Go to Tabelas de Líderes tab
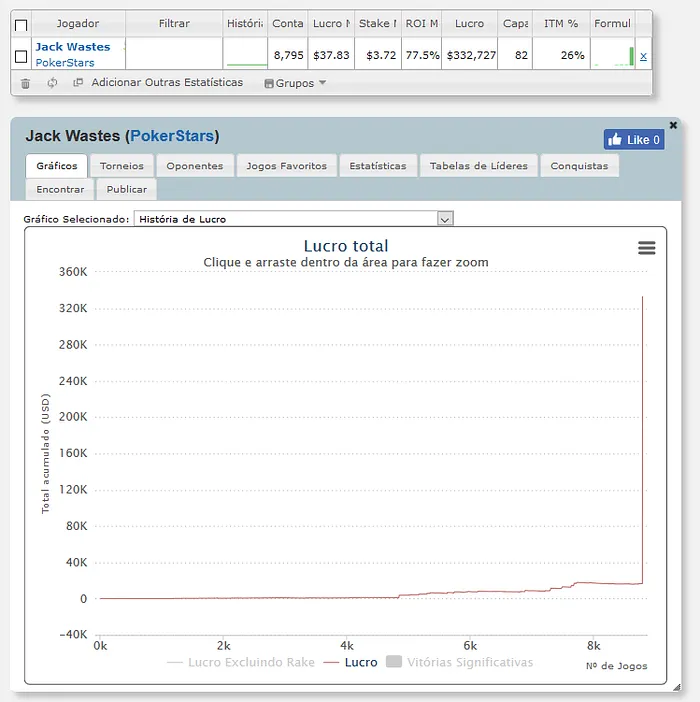 click(478, 166)
